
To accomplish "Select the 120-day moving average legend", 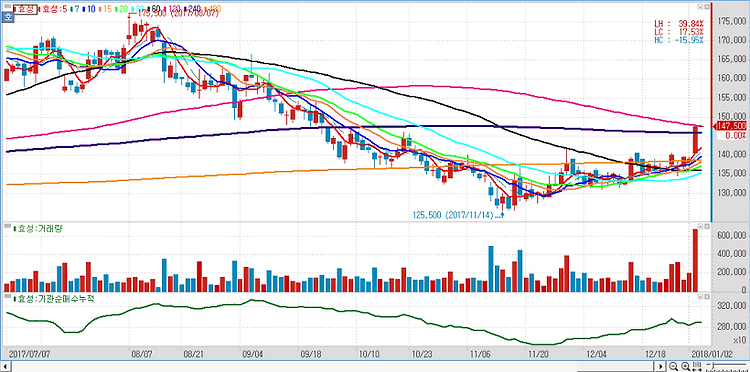I will [172, 9].
